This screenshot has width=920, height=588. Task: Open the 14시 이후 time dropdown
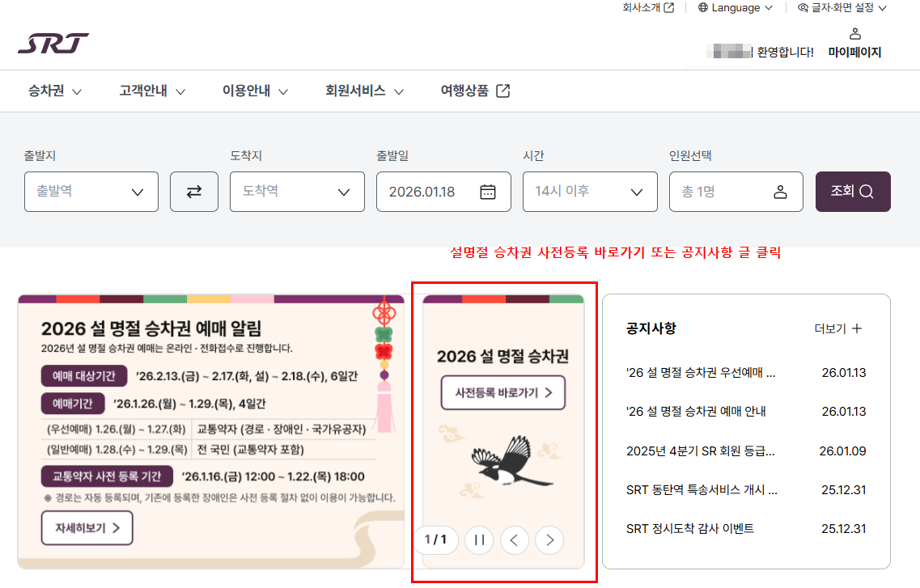tap(590, 192)
